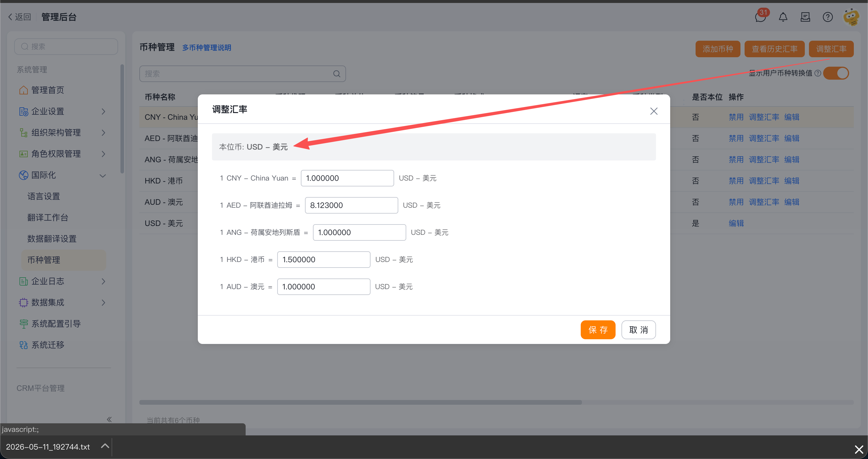Open 多币种管理说明 link

[207, 47]
